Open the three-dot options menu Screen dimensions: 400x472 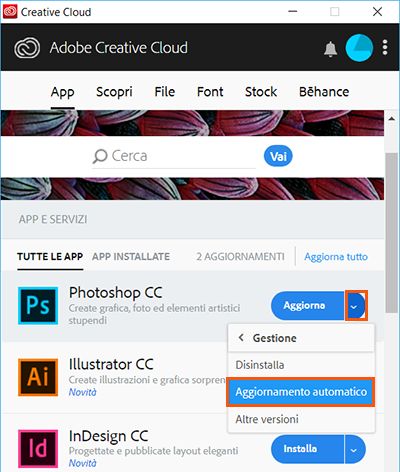pyautogui.click(x=385, y=48)
